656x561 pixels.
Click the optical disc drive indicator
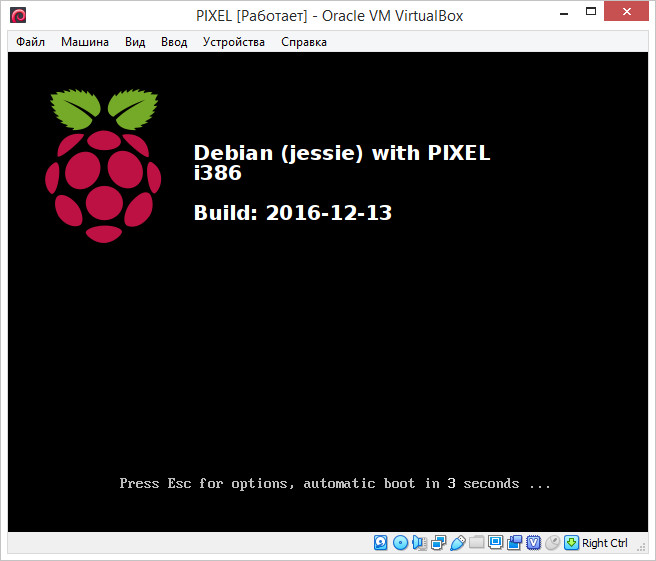click(400, 543)
